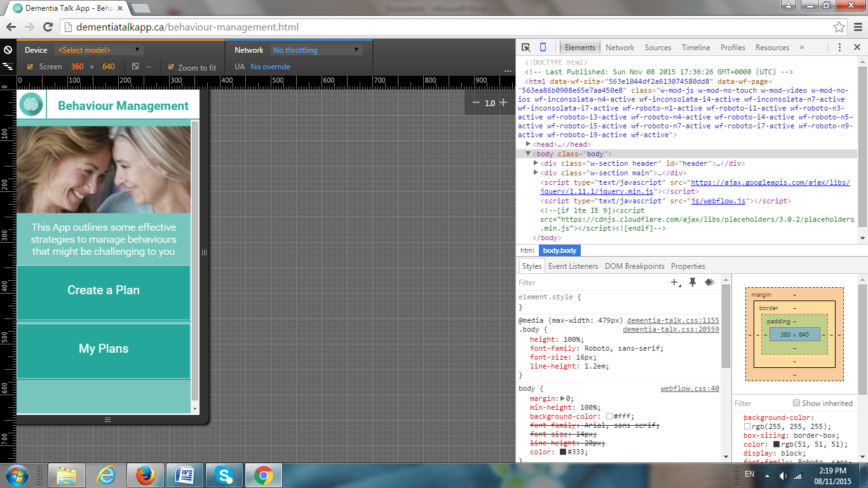868x488 pixels.
Task: Toggle the media queries inspector icon
Action: tap(8, 66)
